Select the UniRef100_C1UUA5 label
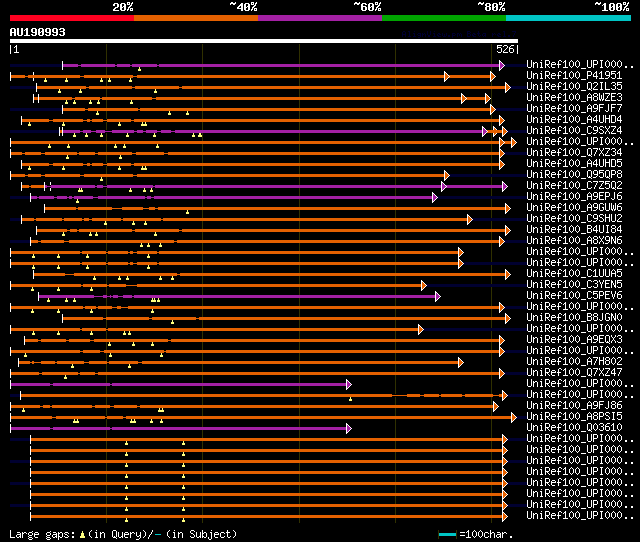640x542 pixels. pyautogui.click(x=574, y=273)
